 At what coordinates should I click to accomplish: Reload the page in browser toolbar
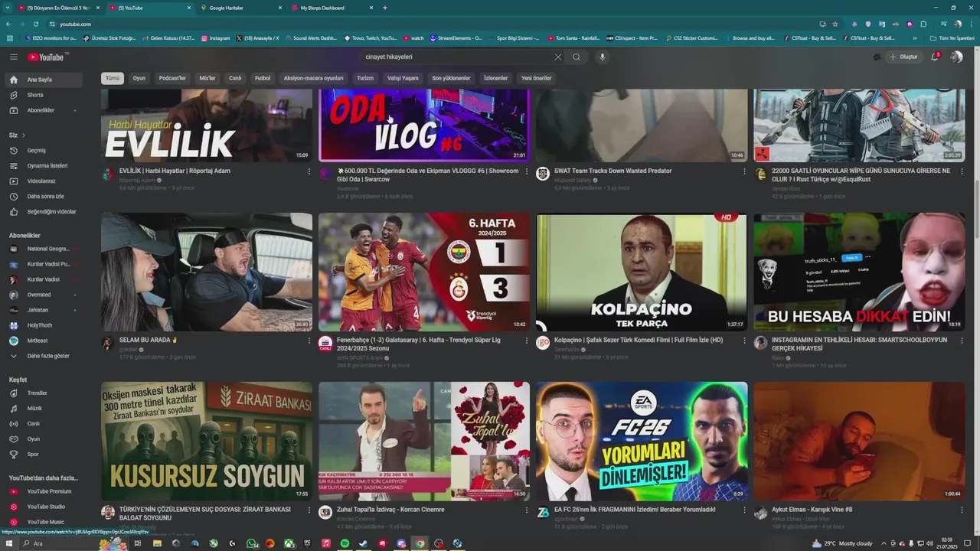coord(35,24)
